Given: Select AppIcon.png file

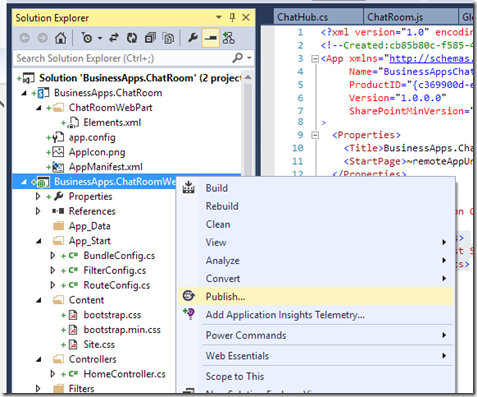Looking at the screenshot, I should [x=97, y=152].
